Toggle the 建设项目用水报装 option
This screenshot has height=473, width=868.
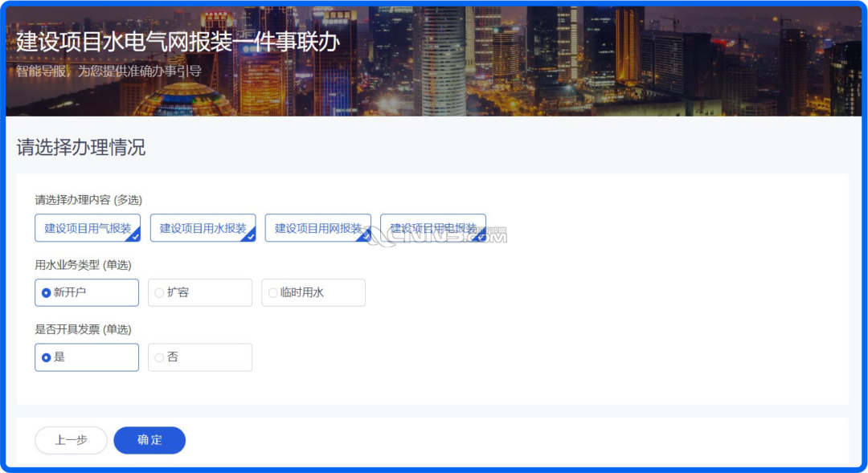coord(203,228)
